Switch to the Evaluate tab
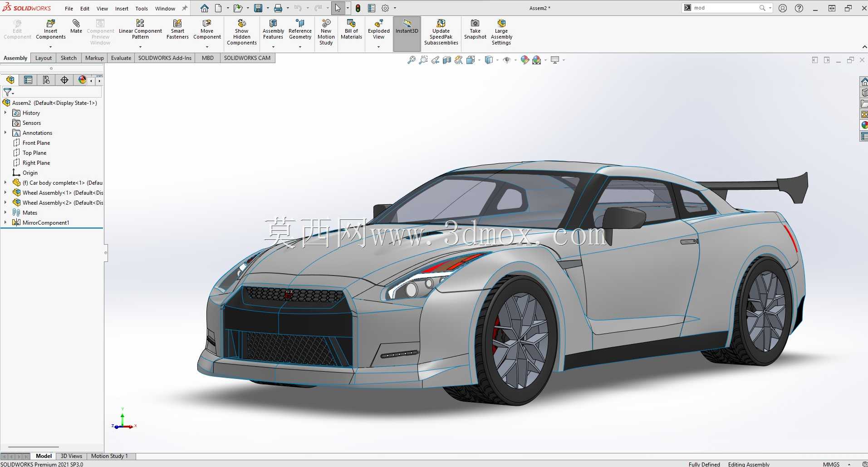 [x=121, y=58]
